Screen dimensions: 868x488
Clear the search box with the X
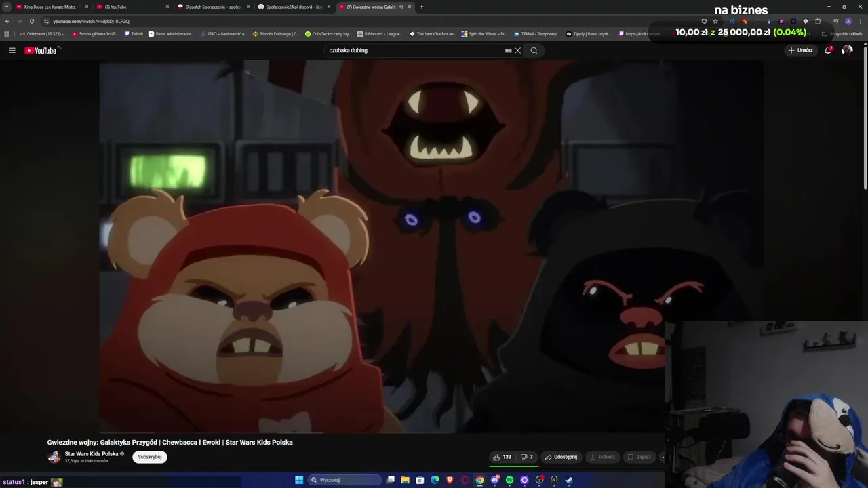[517, 50]
